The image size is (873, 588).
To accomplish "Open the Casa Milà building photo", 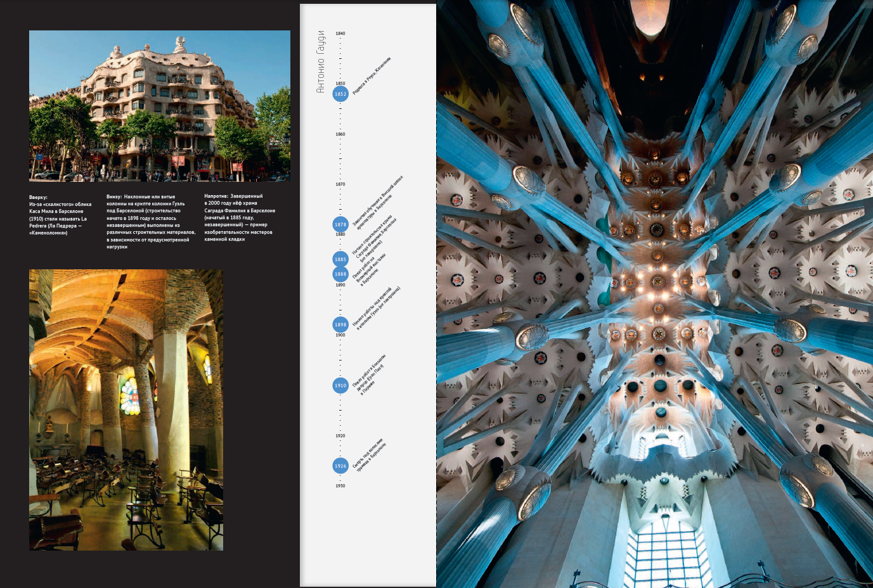I will 160,106.
